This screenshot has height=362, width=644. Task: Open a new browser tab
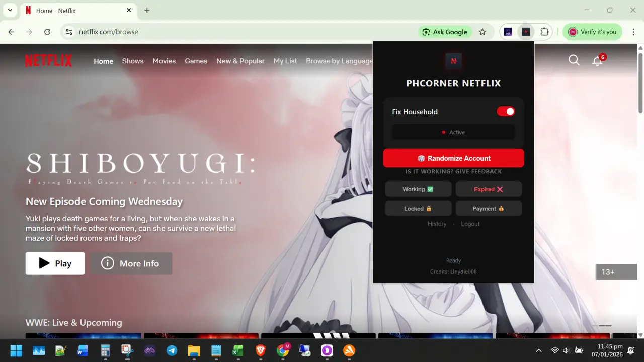(147, 10)
